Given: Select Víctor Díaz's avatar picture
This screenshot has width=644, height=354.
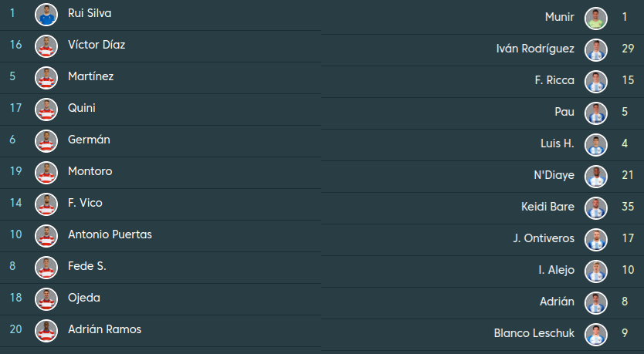Looking at the screenshot, I should pyautogui.click(x=46, y=46).
